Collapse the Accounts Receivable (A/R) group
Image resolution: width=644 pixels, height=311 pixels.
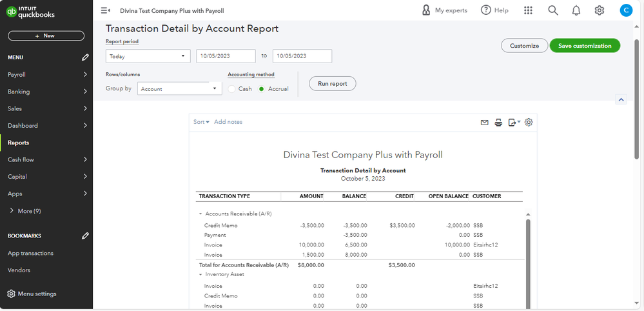200,214
